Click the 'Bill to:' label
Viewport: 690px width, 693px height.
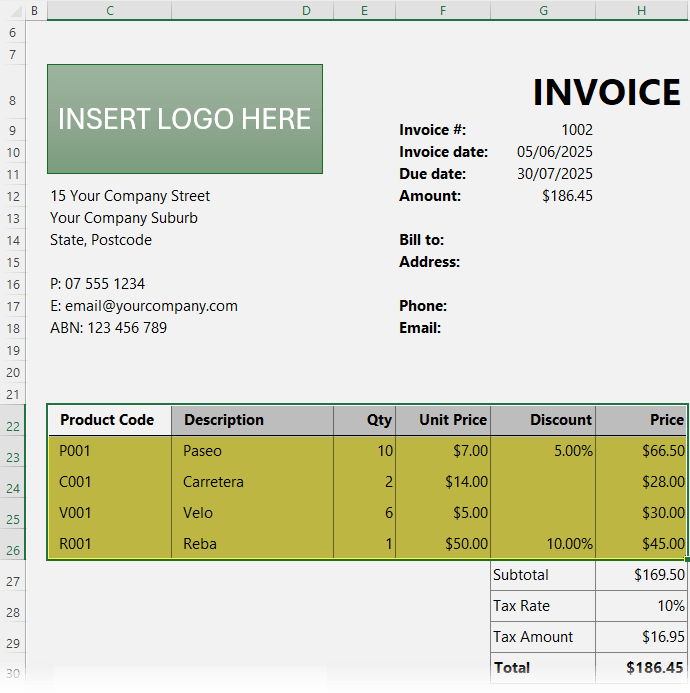(x=421, y=240)
